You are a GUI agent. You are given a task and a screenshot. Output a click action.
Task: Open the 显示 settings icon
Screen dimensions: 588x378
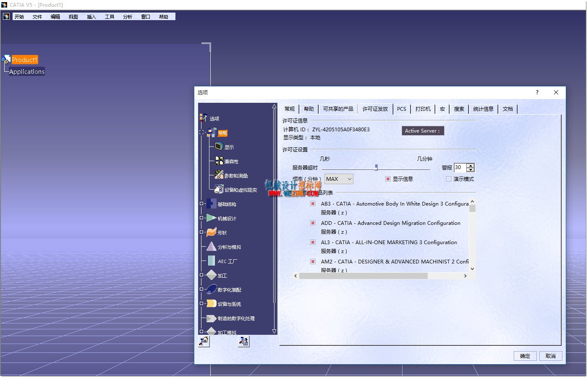click(219, 146)
